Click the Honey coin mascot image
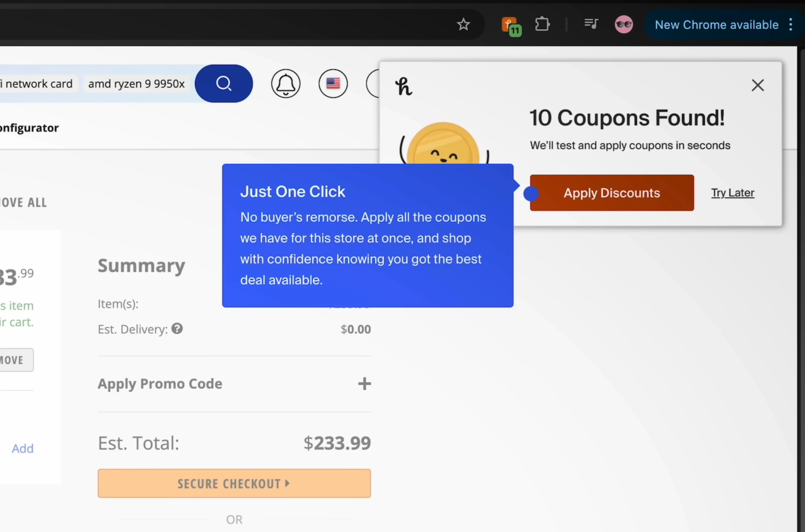805x532 pixels. [444, 143]
